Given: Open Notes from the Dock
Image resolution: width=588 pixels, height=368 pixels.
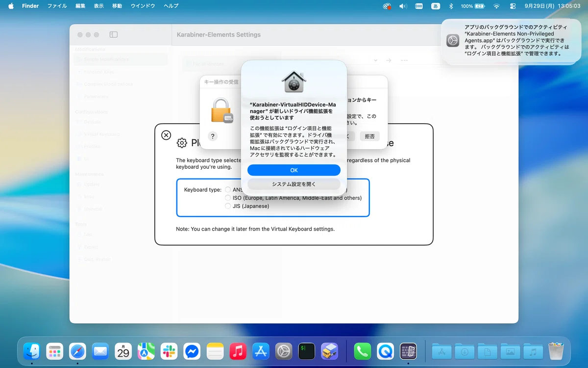Looking at the screenshot, I should click(x=215, y=351).
